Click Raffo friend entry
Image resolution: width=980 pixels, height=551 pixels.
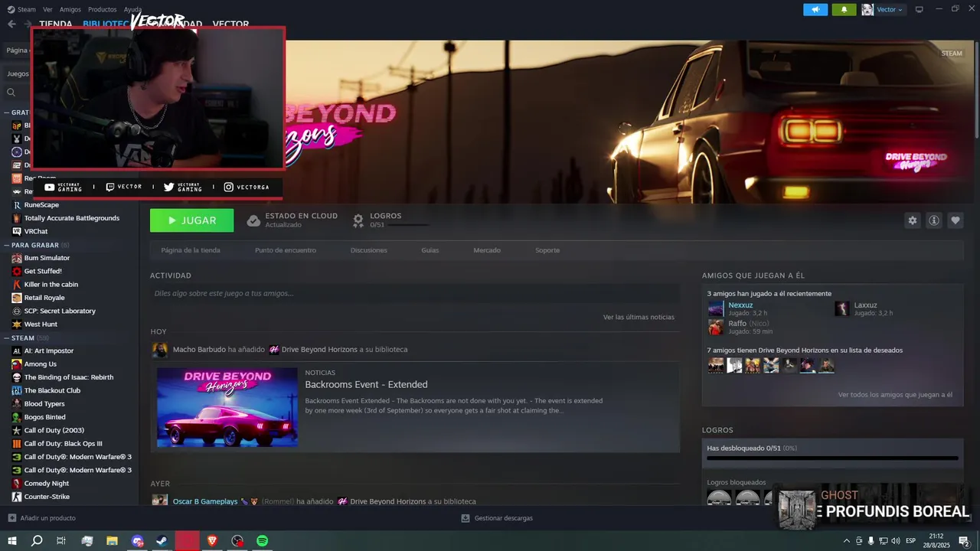(x=740, y=327)
